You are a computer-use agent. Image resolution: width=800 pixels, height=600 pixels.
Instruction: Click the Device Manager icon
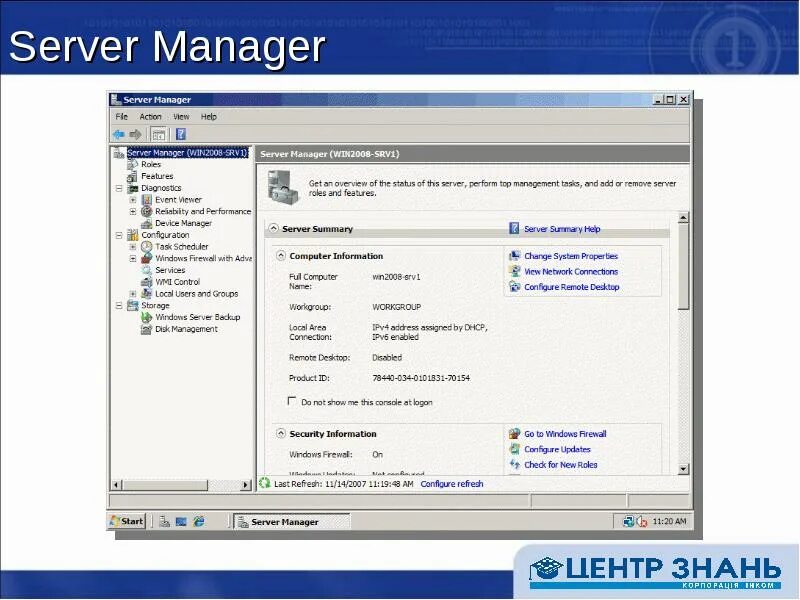[146, 223]
